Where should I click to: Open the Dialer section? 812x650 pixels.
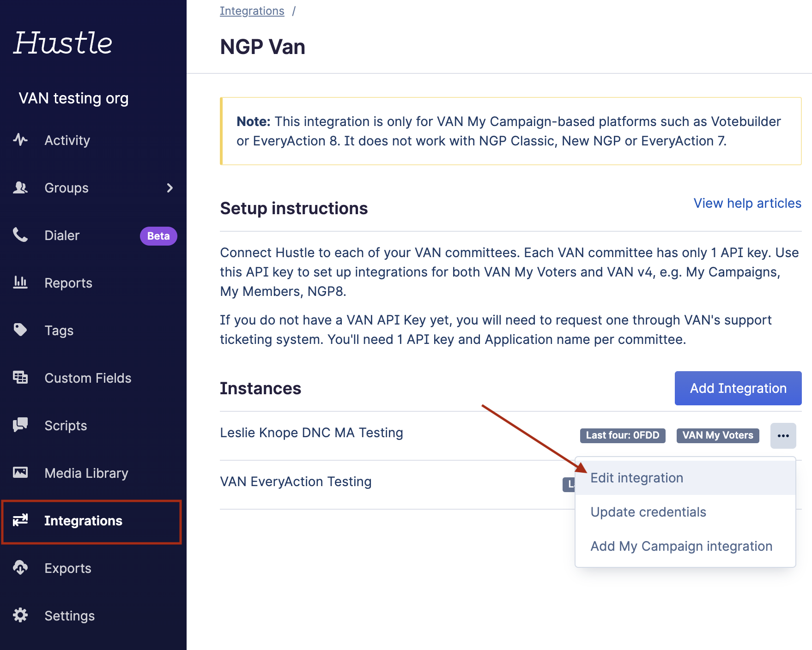click(62, 235)
